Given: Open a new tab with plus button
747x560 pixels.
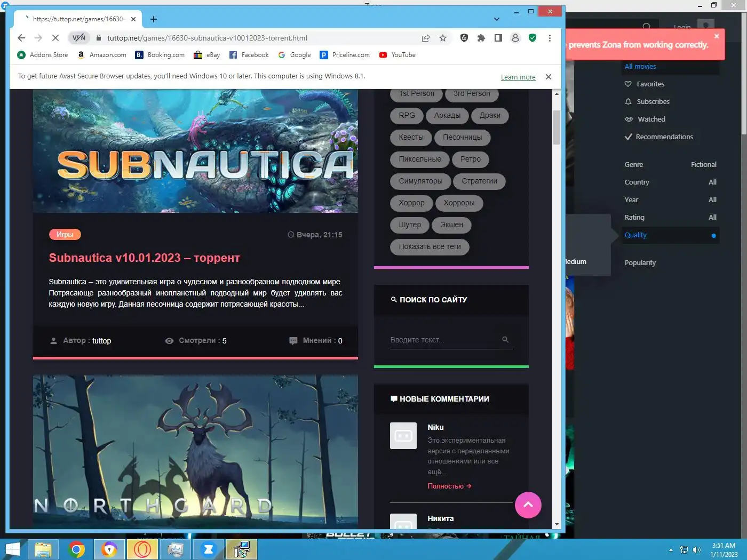Looking at the screenshot, I should tap(154, 19).
